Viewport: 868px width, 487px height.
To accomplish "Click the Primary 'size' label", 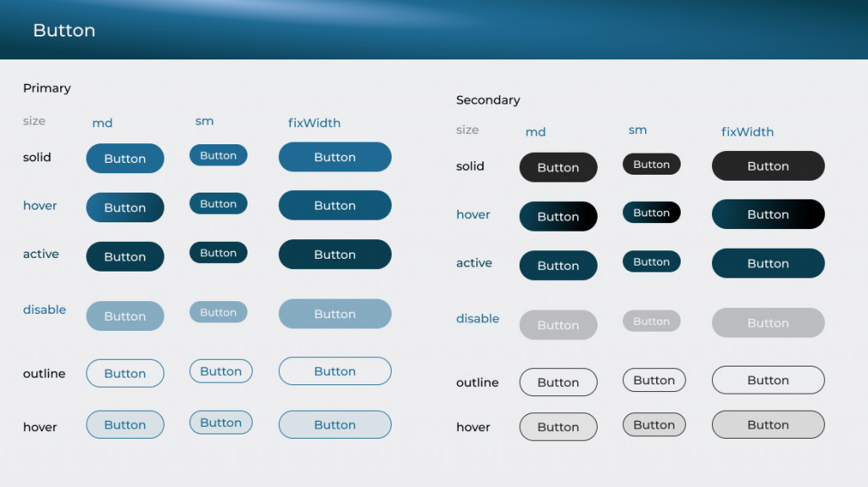I will point(34,120).
